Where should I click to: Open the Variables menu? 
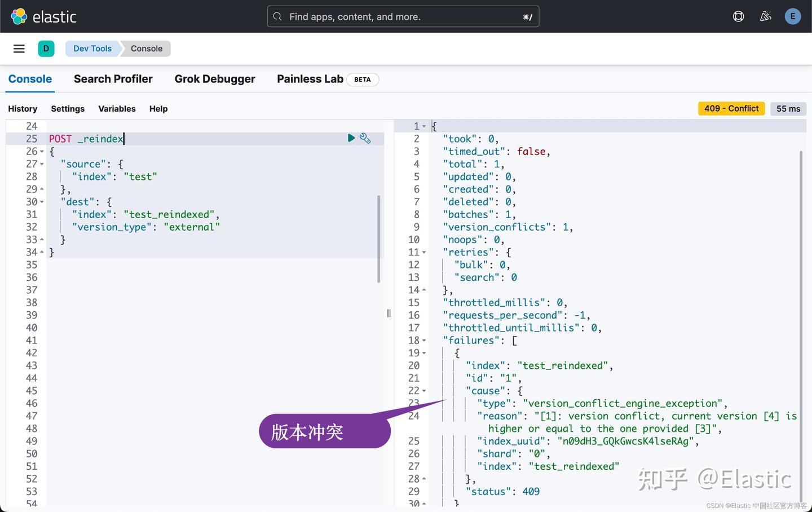click(117, 108)
